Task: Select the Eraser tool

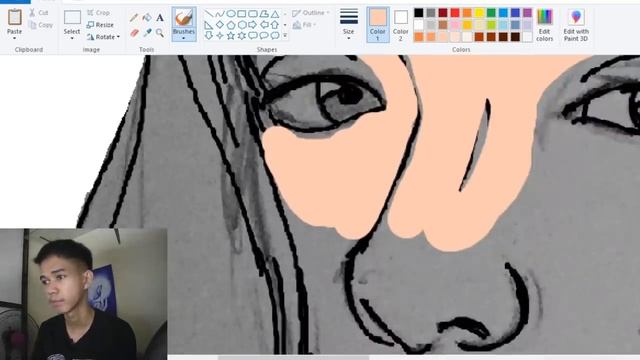Action: [134, 33]
